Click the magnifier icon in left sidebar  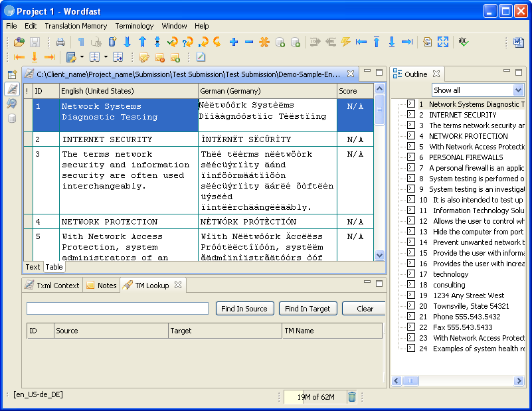click(12, 104)
